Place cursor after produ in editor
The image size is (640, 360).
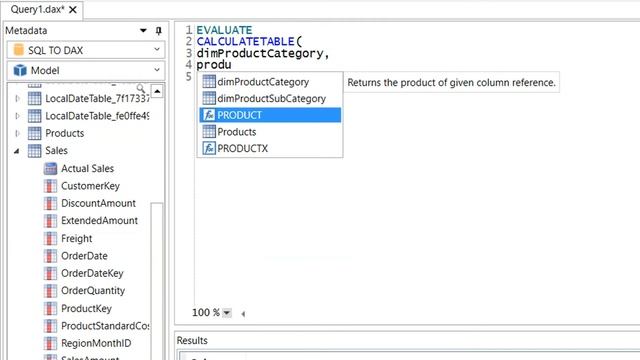pyautogui.click(x=232, y=65)
